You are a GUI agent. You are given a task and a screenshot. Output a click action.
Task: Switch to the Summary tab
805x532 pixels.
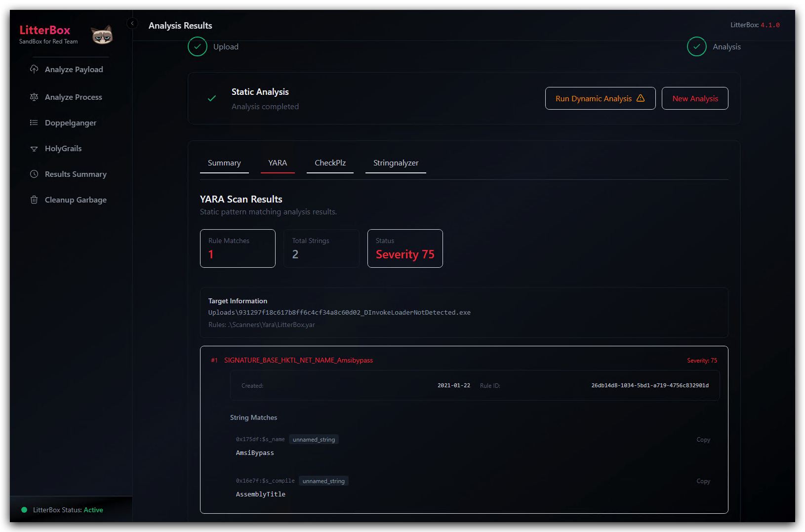(x=224, y=163)
